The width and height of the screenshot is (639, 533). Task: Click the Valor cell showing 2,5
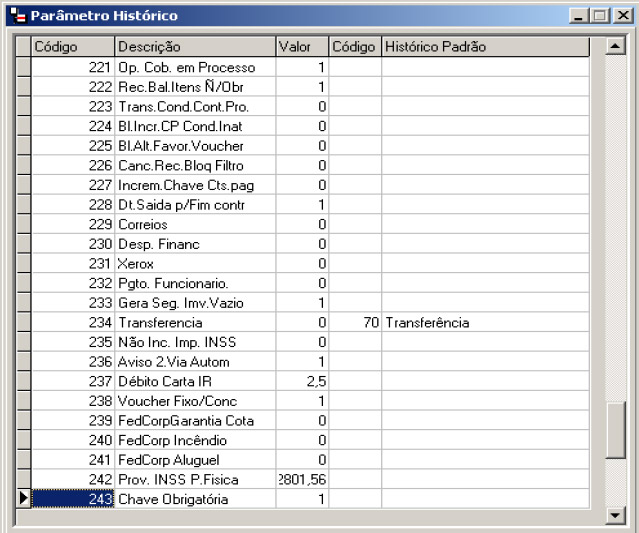pos(302,381)
